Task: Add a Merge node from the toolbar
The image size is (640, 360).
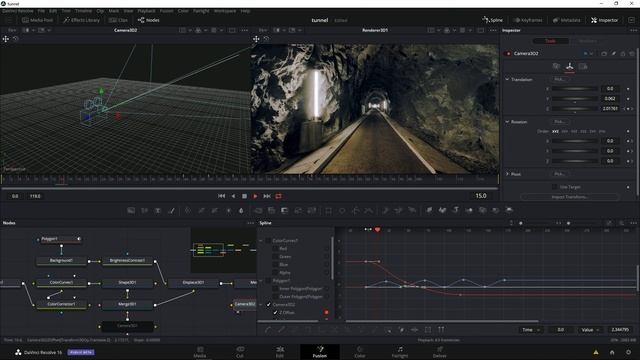Action: pos(258,210)
